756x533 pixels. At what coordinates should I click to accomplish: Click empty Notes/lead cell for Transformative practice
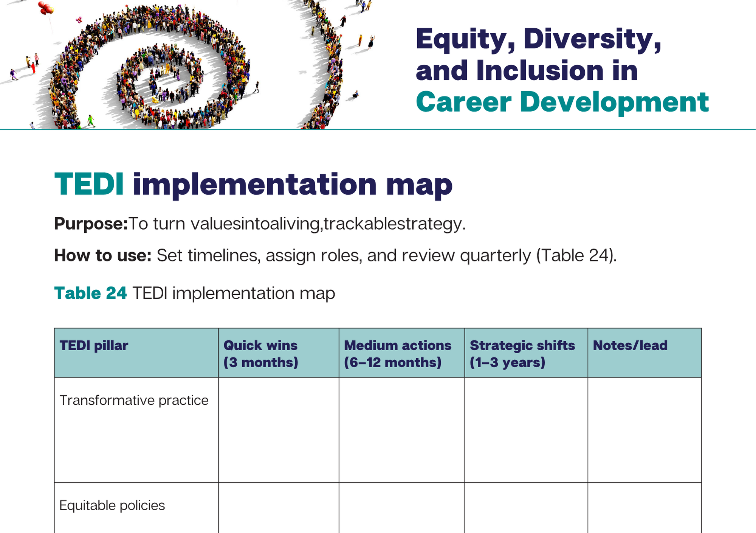(x=644, y=430)
